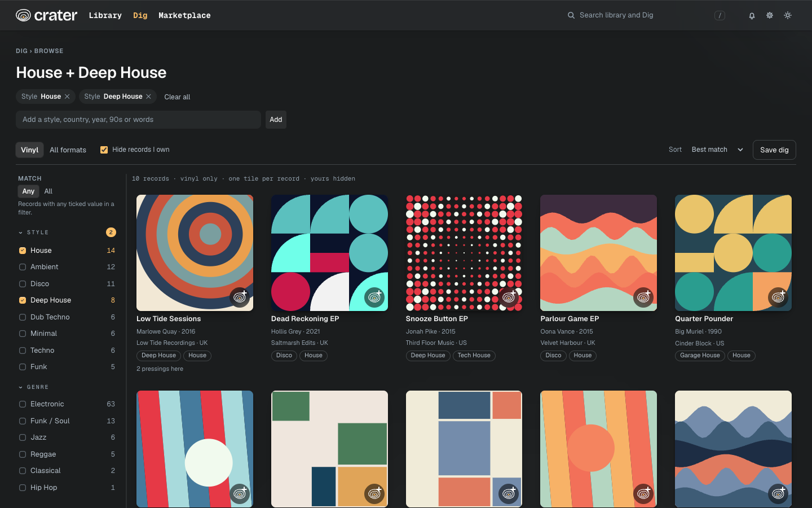812x508 pixels.
Task: Tick the Techno style checkbox
Action: (23, 351)
